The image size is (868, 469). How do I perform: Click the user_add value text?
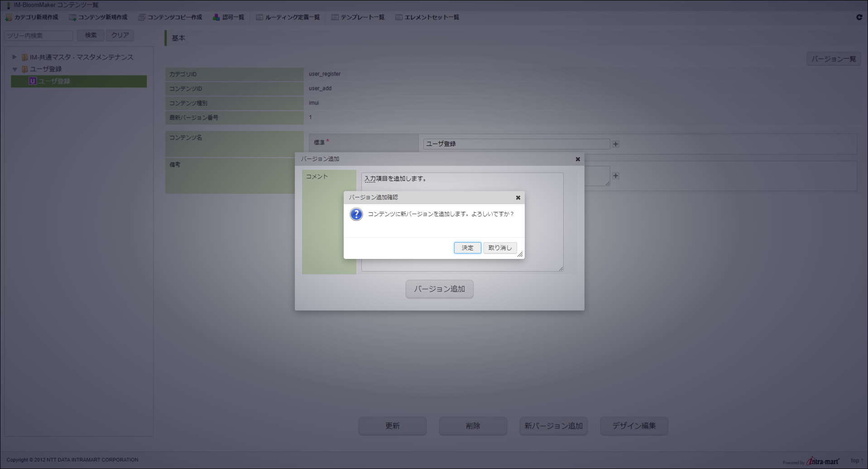(x=320, y=88)
